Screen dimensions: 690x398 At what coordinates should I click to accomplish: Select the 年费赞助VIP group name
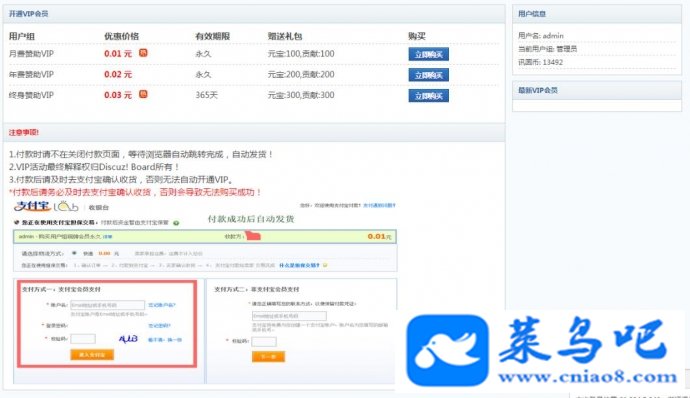(x=31, y=74)
